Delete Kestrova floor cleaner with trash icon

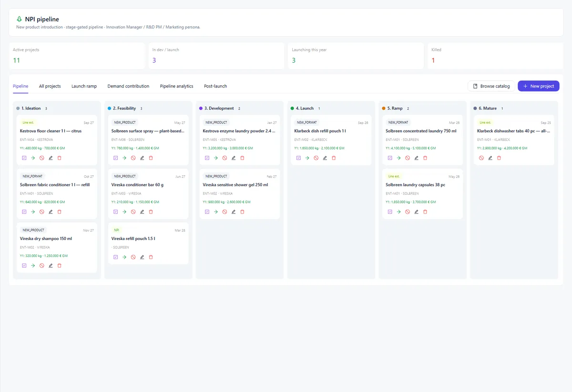[x=60, y=158]
